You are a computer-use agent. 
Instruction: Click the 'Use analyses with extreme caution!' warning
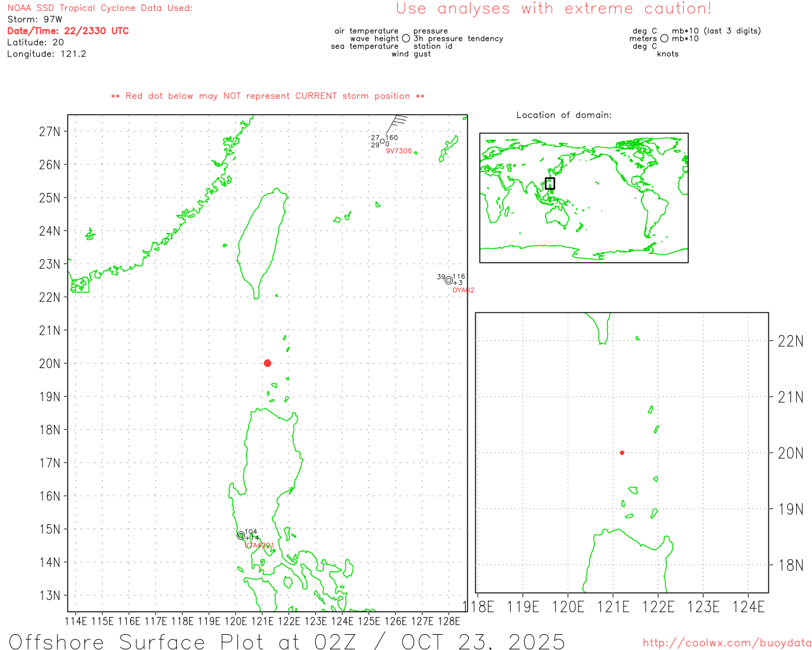point(553,9)
